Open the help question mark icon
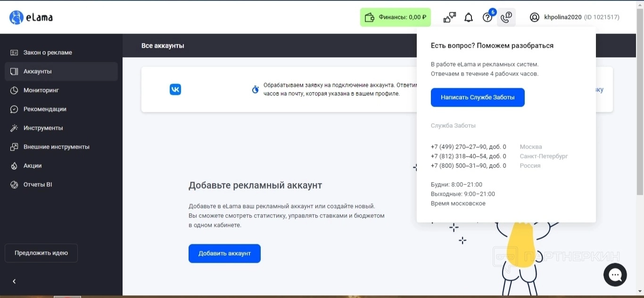Viewport: 644px width, 298px height. [487, 17]
